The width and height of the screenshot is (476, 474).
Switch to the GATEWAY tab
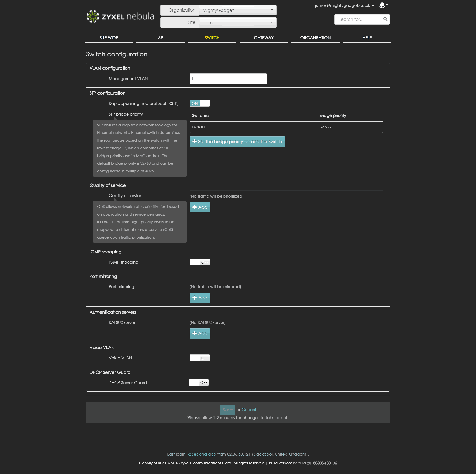point(264,38)
